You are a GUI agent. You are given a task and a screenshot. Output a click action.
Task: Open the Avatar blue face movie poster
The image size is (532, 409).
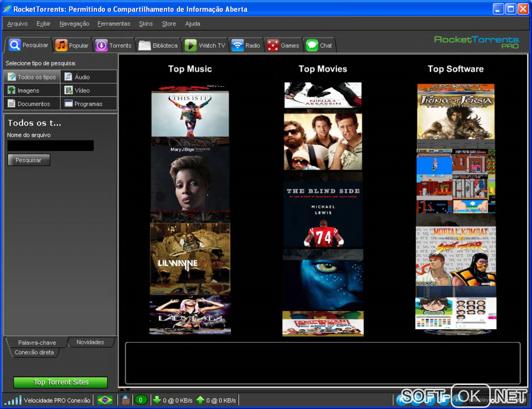[323, 285]
